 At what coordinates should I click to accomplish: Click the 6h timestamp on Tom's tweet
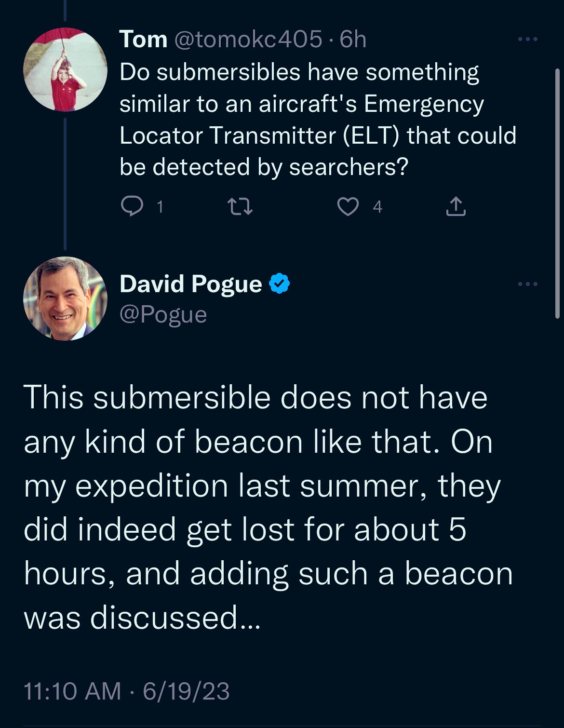pos(353,39)
